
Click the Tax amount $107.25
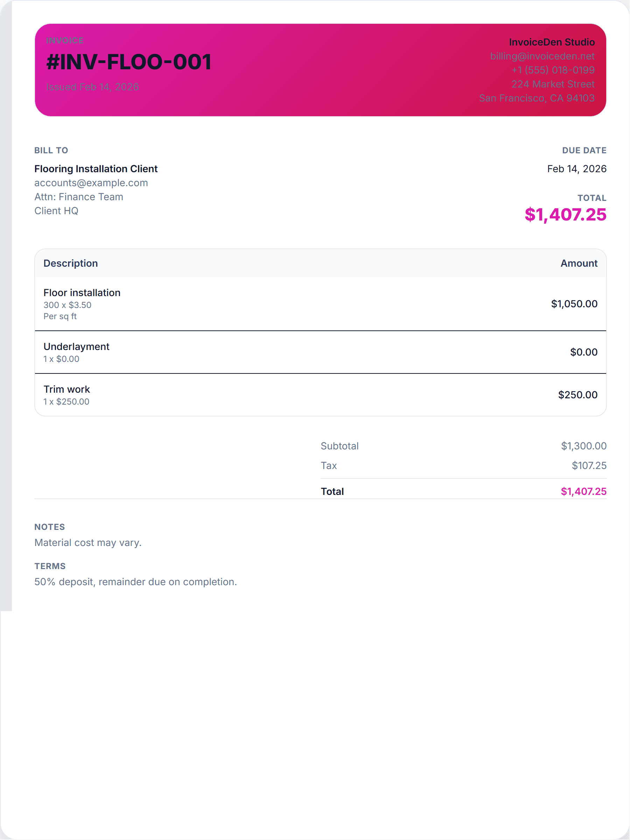(x=589, y=465)
